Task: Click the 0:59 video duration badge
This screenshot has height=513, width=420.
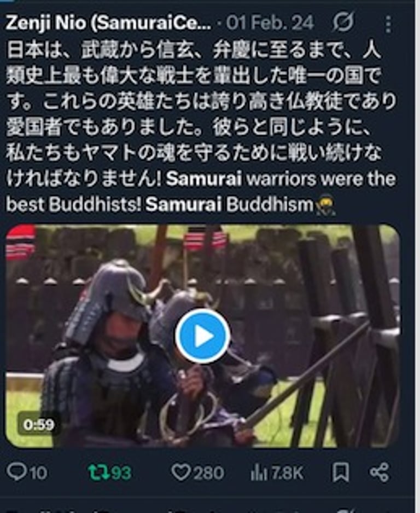Action: point(39,425)
